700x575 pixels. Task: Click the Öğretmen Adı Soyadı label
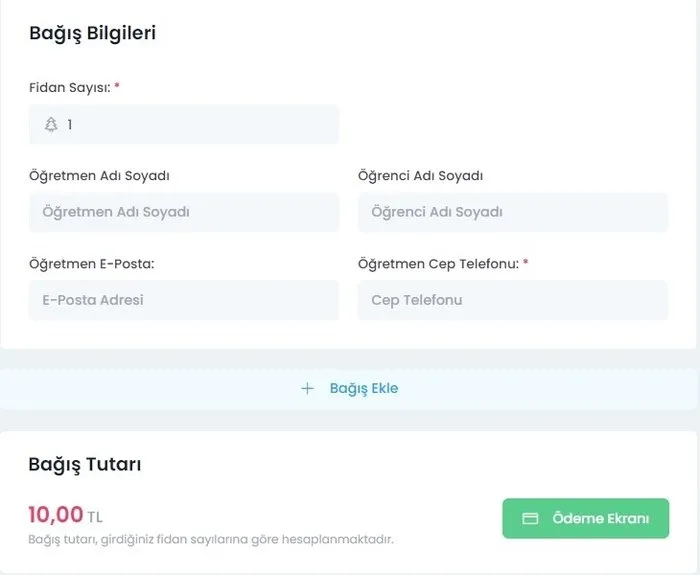(x=99, y=176)
